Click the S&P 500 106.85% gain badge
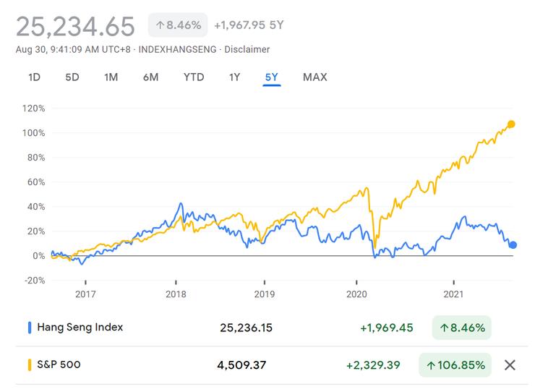This screenshot has height=392, width=535. (455, 365)
